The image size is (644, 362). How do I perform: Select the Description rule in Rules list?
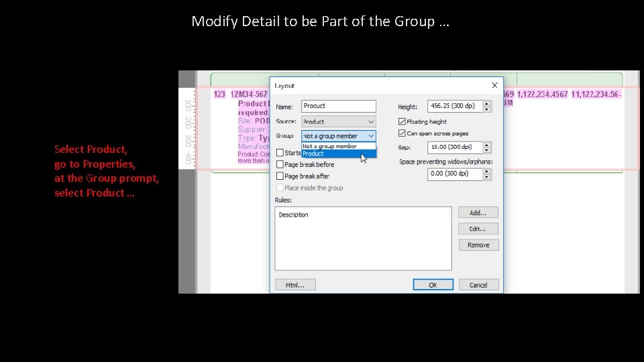[293, 215]
